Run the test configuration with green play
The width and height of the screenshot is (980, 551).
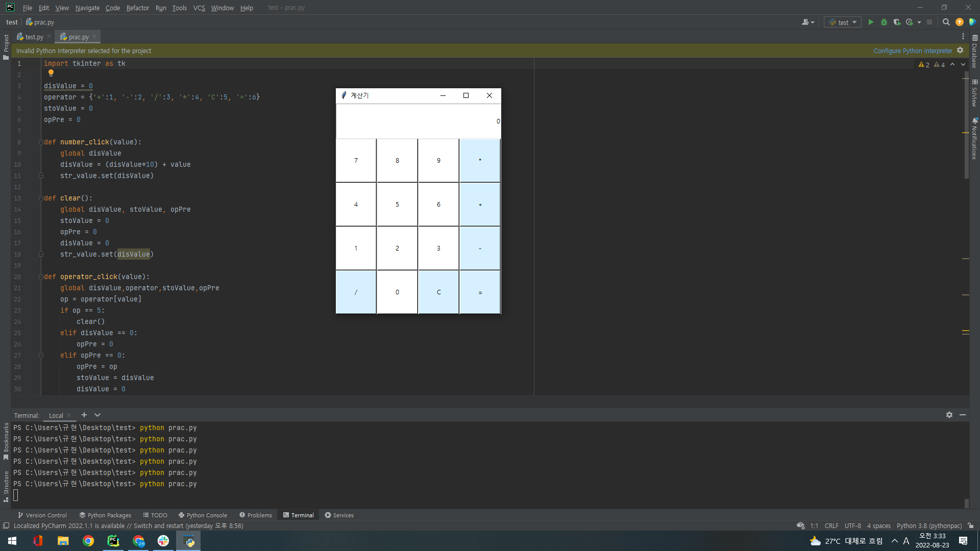[871, 22]
